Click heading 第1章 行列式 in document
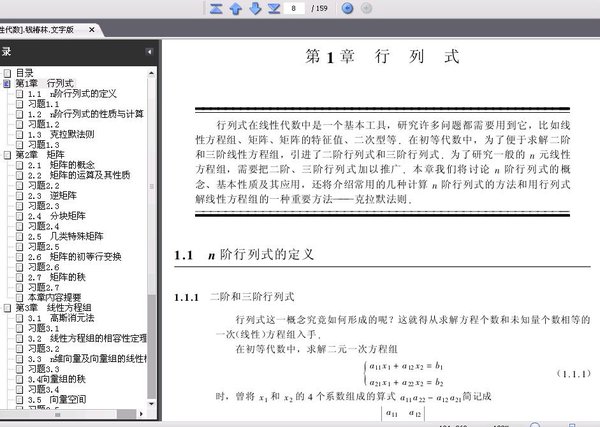600x427 pixels. pyautogui.click(x=382, y=57)
